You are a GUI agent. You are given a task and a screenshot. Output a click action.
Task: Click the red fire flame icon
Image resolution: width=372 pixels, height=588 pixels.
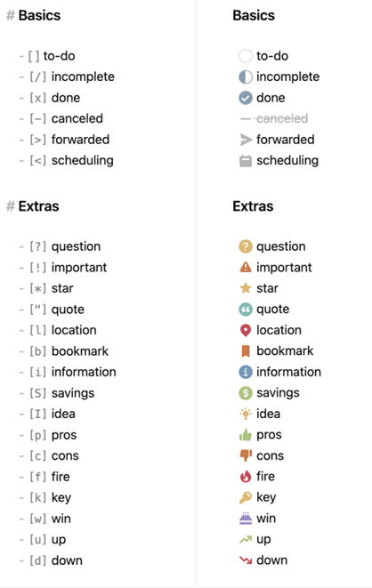(246, 477)
